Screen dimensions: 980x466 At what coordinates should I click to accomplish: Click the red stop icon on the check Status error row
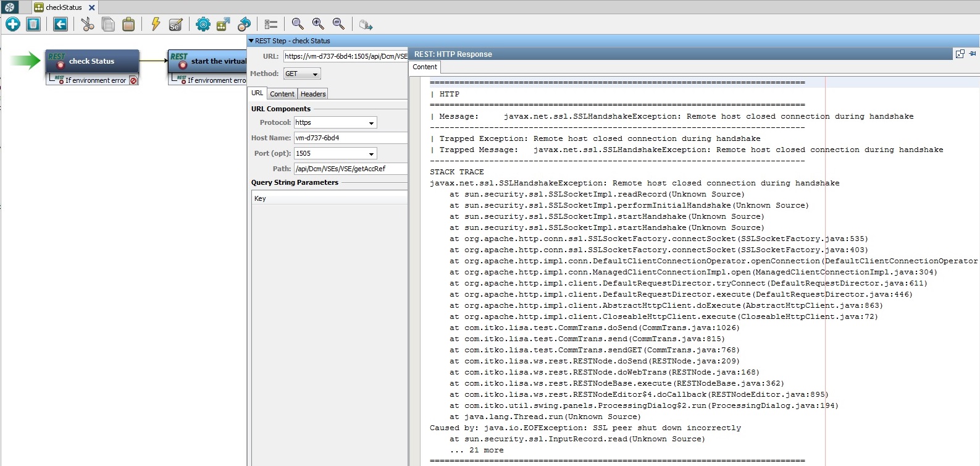[133, 80]
